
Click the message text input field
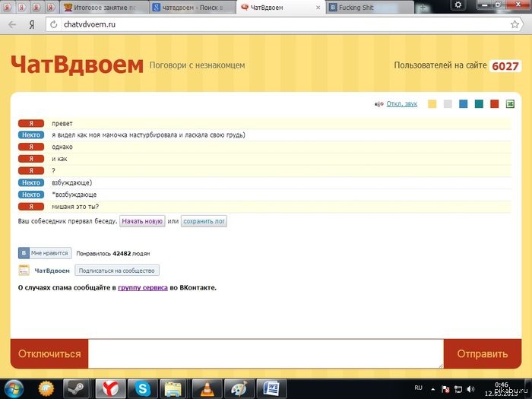266,353
